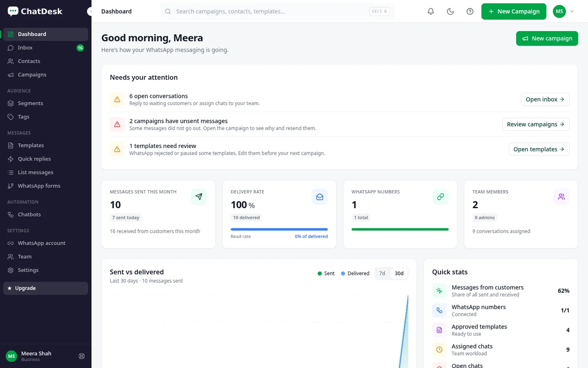
Task: Click the Upgrade button in sidebar
Action: [46, 288]
